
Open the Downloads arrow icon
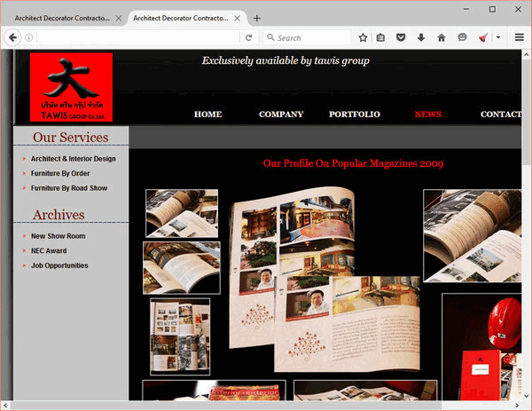(420, 37)
